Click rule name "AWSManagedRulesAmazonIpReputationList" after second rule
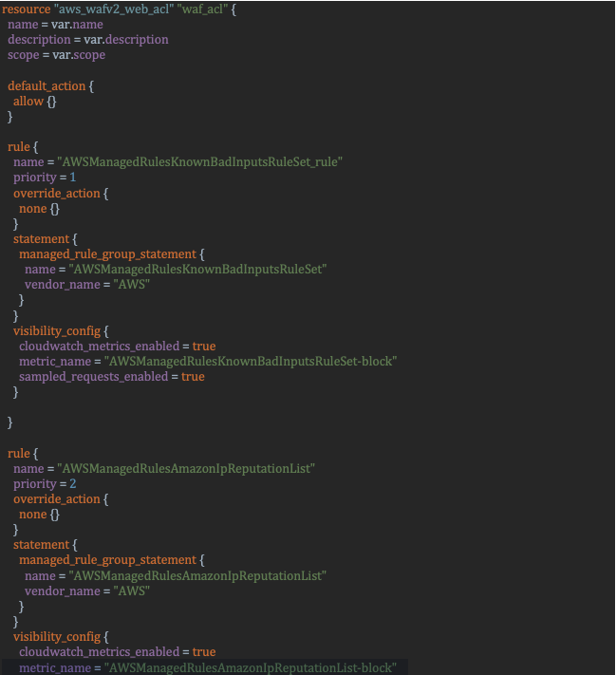This screenshot has height=675, width=616. click(186, 469)
